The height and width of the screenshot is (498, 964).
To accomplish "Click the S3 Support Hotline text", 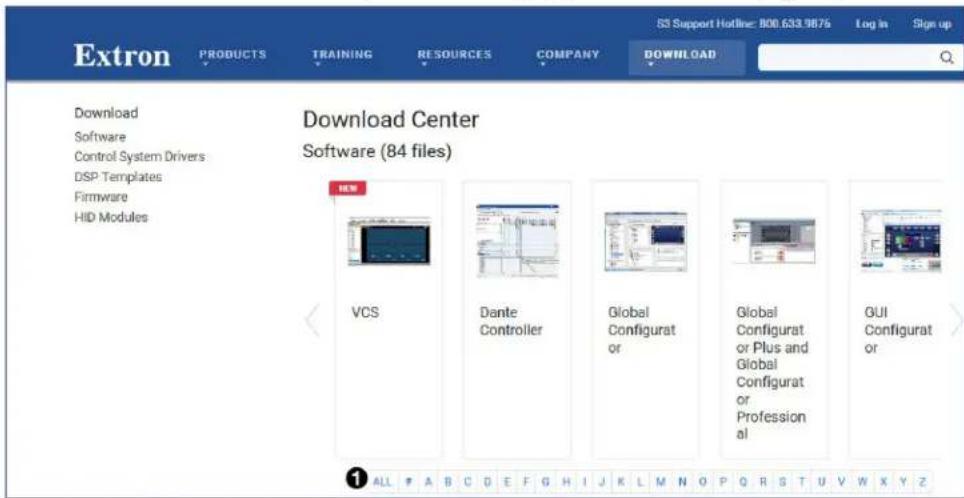I will [x=743, y=24].
